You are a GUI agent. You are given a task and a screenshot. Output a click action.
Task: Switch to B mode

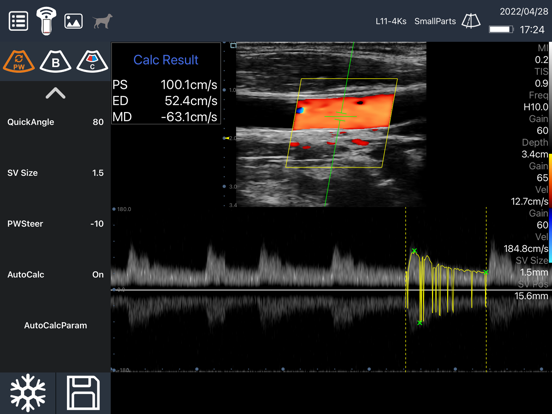(55, 61)
